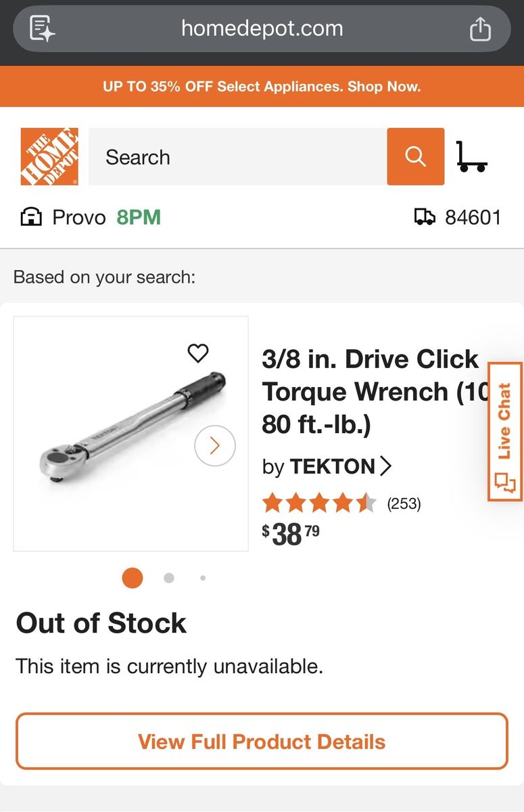This screenshot has width=524, height=812.
Task: Tap the delivery truck icon
Action: tap(425, 217)
